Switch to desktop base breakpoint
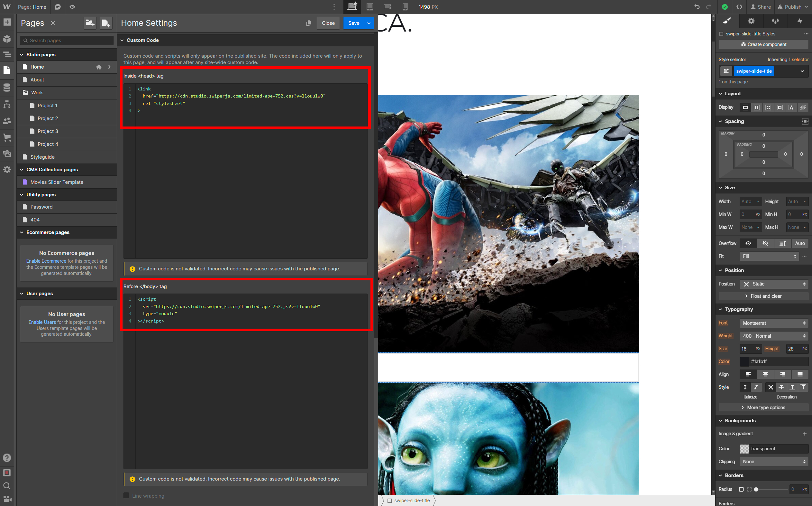The width and height of the screenshot is (812, 506). 352,7
